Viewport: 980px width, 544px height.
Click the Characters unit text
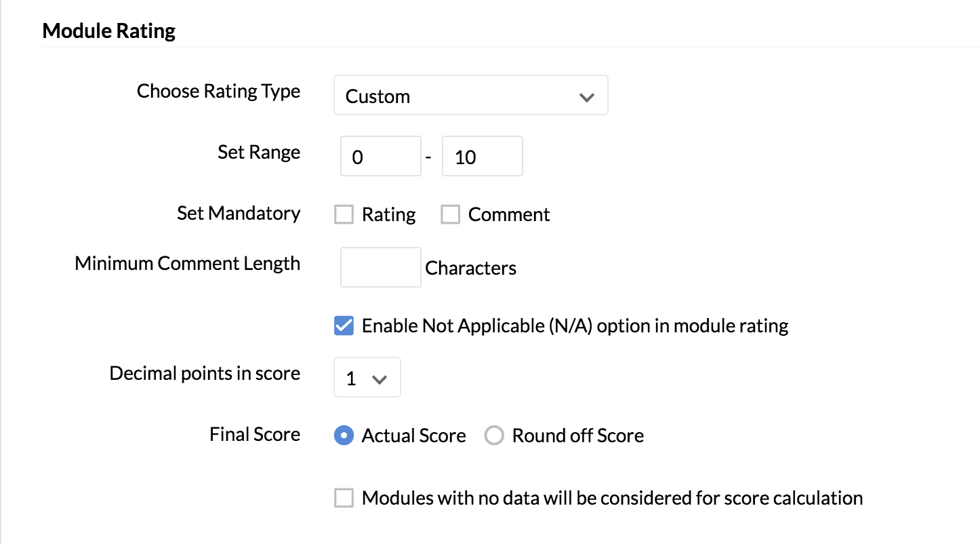471,269
